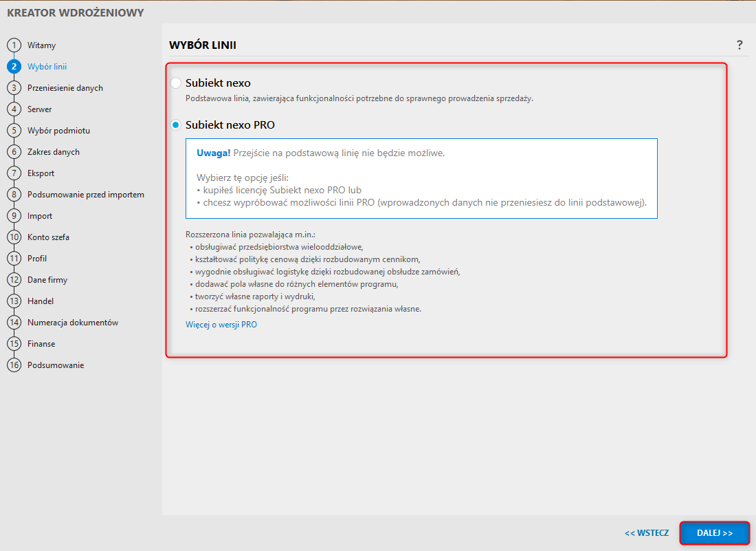Click 'kupiłeś licencję Subiekt nexo PRO lub' line
This screenshot has width=756, height=551.
[x=282, y=190]
